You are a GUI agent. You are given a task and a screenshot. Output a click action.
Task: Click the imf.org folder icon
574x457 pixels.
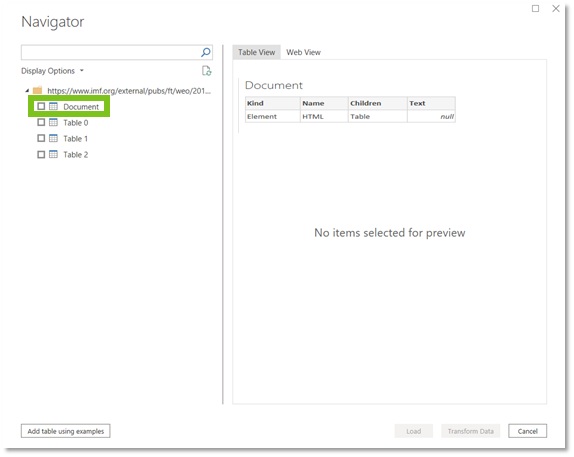[37, 90]
